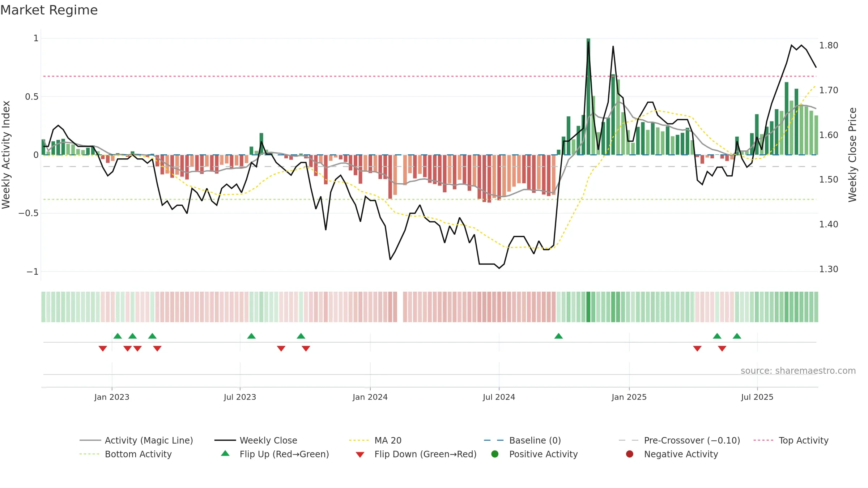The width and height of the screenshot is (868, 488).
Task: Click the last Flip Down marker before Jul 2025
Action: click(x=722, y=348)
